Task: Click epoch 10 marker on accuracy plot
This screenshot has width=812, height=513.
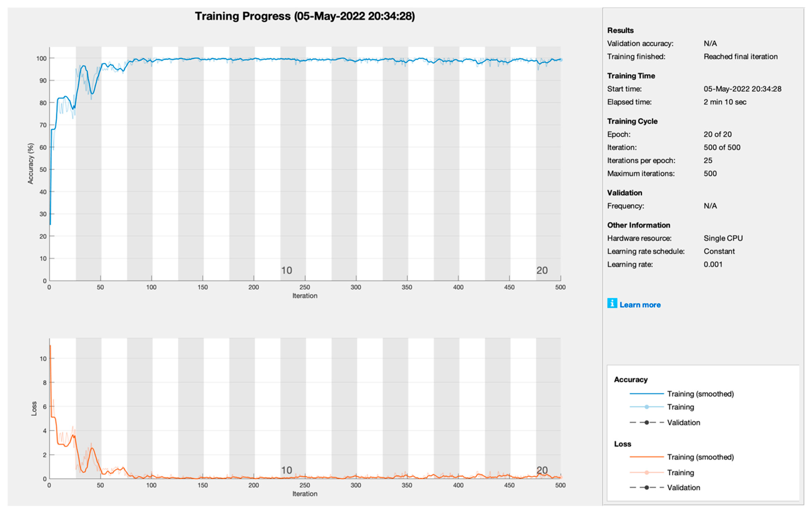Action: 286,270
